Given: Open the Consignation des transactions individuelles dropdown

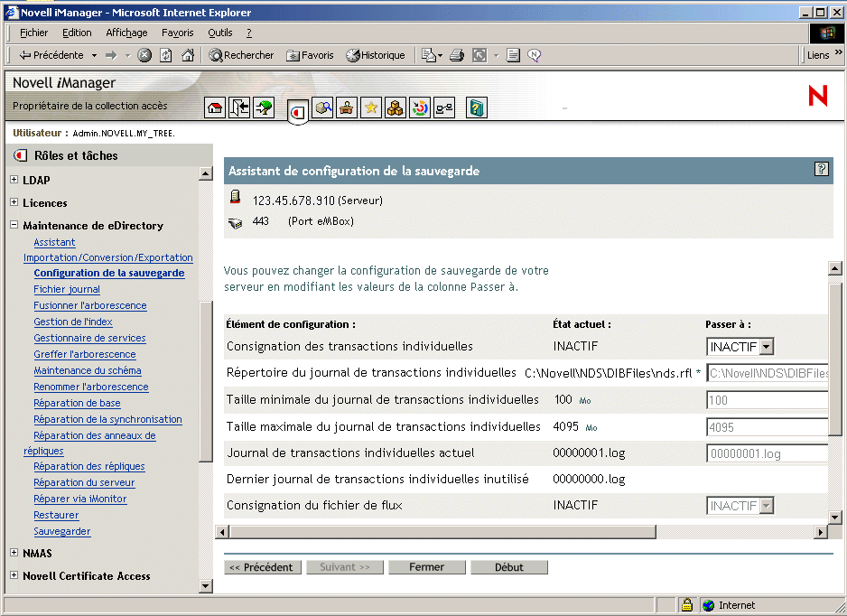Looking at the screenshot, I should pos(740,346).
